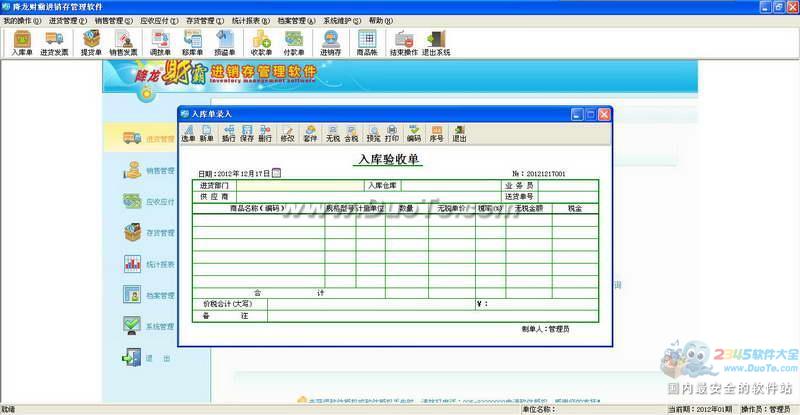The width and height of the screenshot is (800, 415).
Task: Click 预览 print preview icon
Action: pos(373,134)
